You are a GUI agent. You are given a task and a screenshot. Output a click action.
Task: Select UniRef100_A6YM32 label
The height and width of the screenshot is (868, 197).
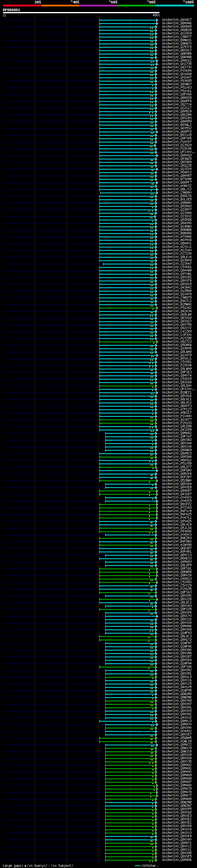177,128
